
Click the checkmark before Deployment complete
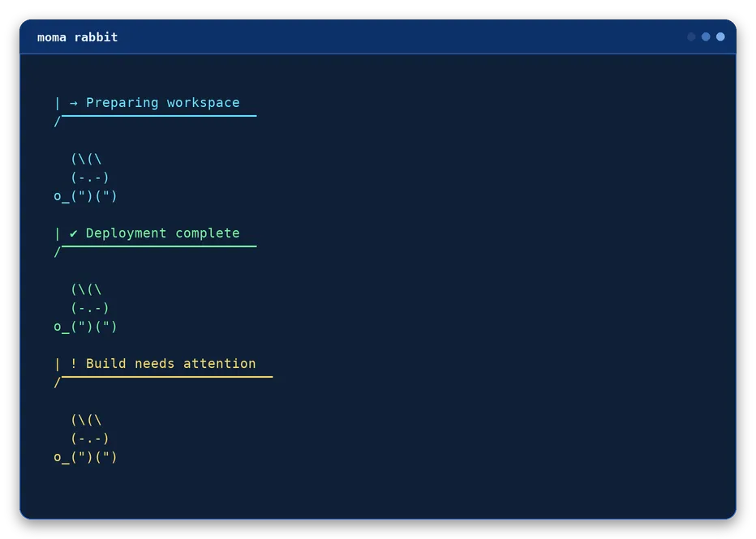click(x=73, y=233)
